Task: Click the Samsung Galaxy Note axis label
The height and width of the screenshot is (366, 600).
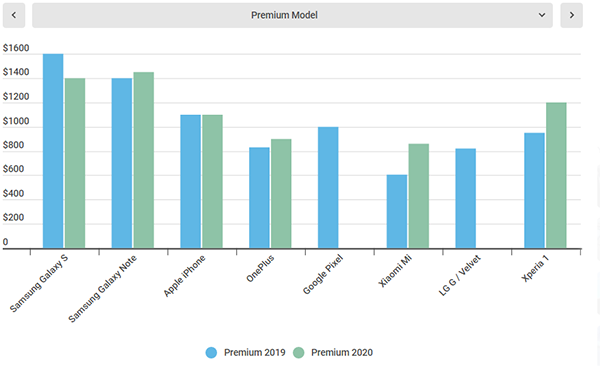Action: 102,289
